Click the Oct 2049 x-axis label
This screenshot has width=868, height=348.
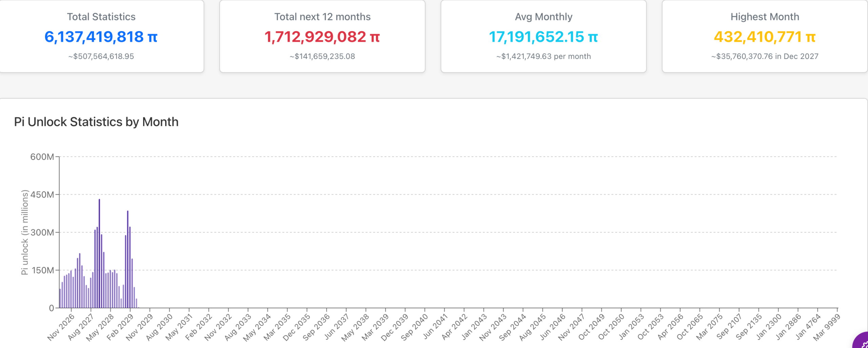coord(592,327)
